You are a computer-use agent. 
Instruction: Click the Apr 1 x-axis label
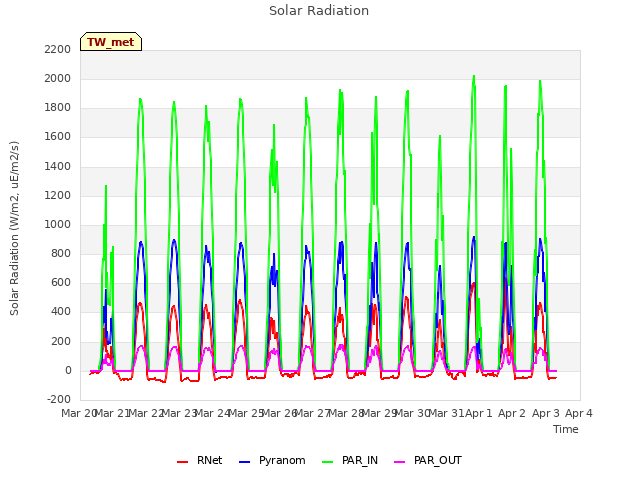click(x=479, y=413)
